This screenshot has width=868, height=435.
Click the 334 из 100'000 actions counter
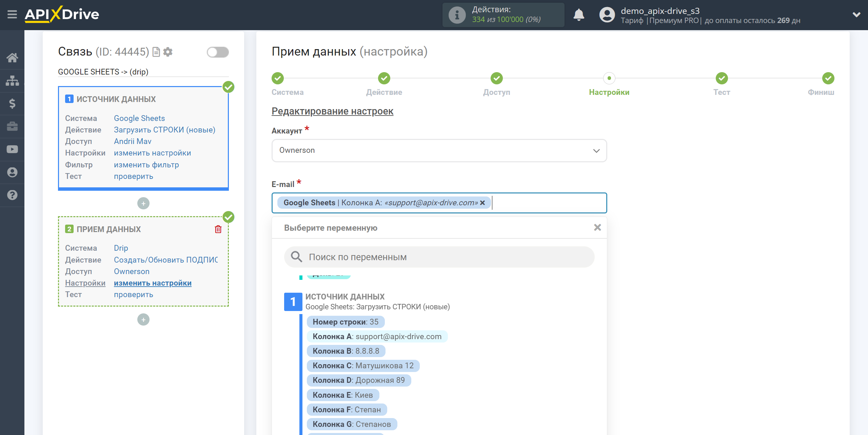[506, 20]
